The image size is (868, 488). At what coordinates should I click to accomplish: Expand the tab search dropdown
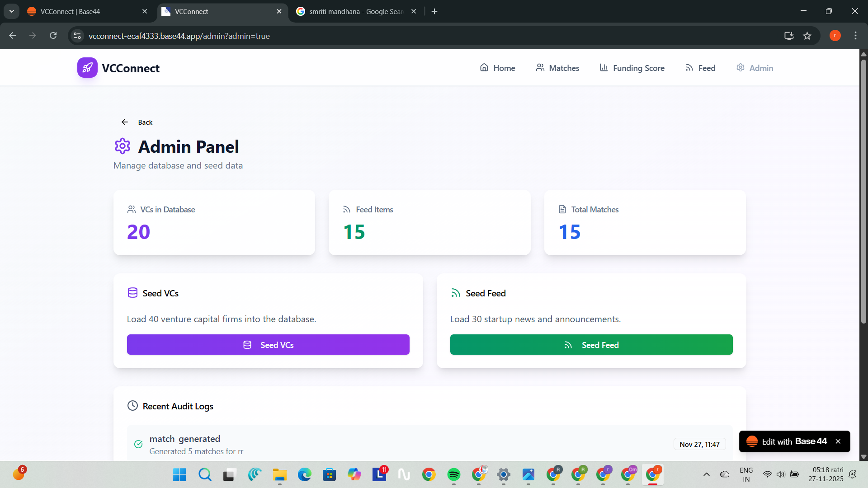(12, 11)
